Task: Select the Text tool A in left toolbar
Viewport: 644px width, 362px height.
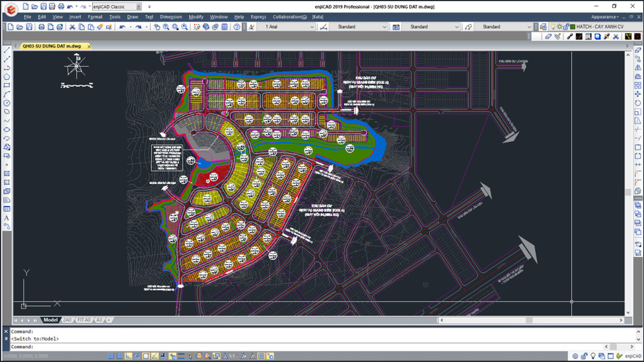Action: point(7,218)
